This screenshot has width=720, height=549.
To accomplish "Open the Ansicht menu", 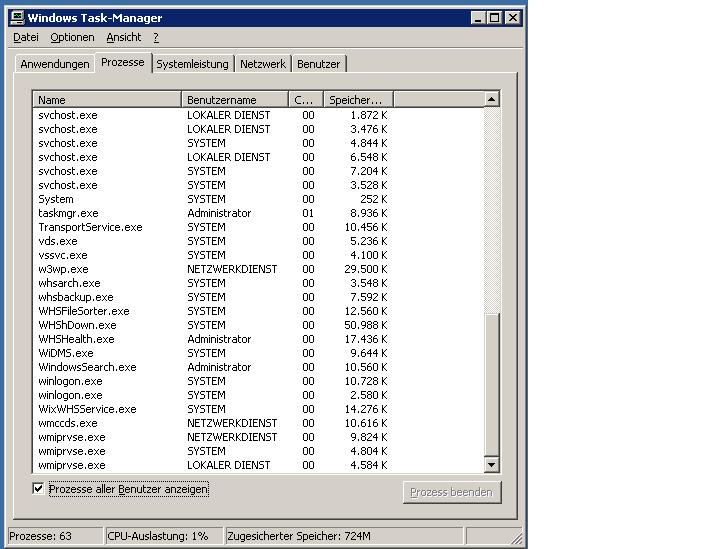I will pyautogui.click(x=124, y=37).
